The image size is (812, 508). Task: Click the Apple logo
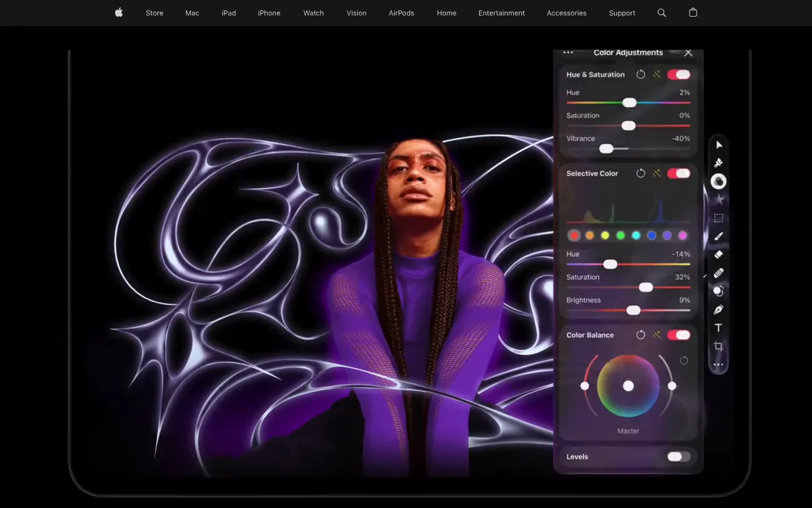click(119, 13)
